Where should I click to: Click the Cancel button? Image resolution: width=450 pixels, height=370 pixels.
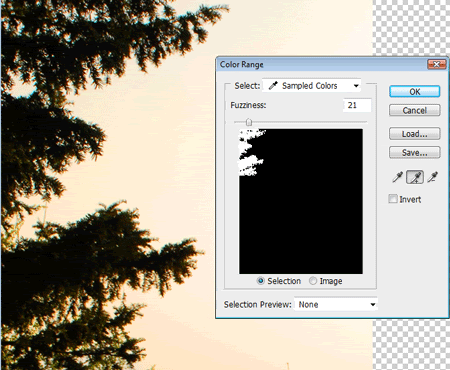(415, 110)
